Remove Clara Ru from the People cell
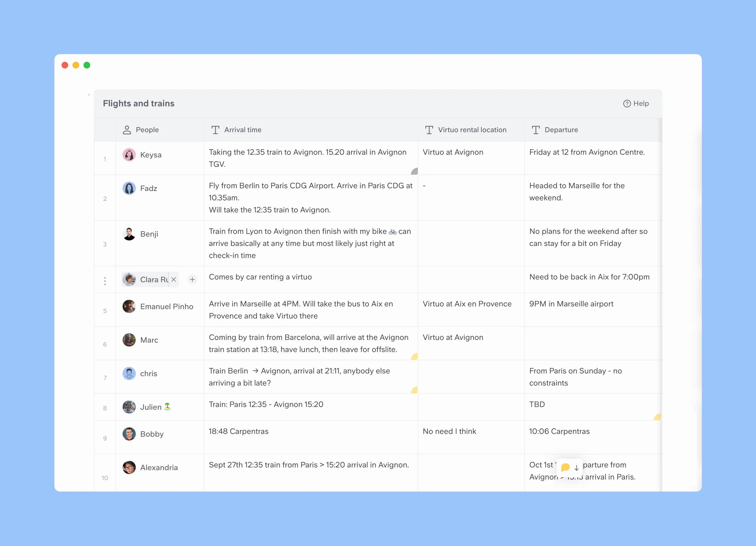This screenshot has width=756, height=546. 174,279
